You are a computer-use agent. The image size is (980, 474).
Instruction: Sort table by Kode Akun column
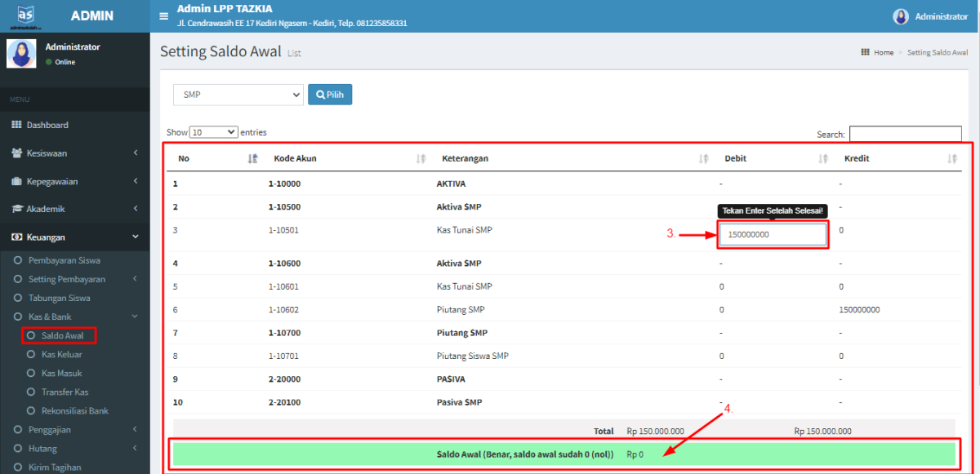click(421, 158)
